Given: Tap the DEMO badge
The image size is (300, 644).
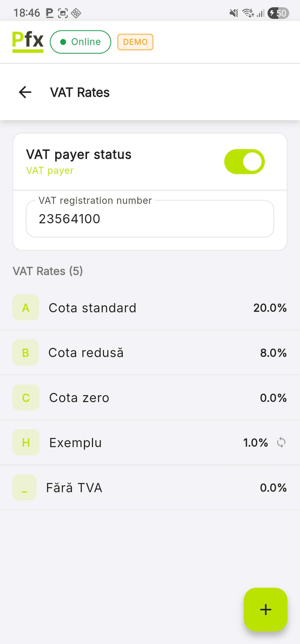Looking at the screenshot, I should coord(135,42).
